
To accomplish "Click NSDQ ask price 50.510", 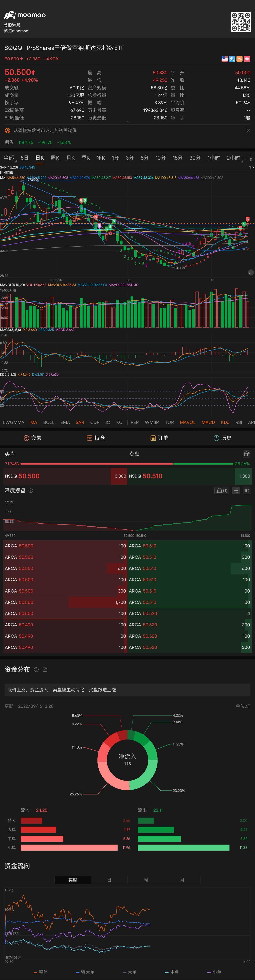I will pyautogui.click(x=152, y=476).
